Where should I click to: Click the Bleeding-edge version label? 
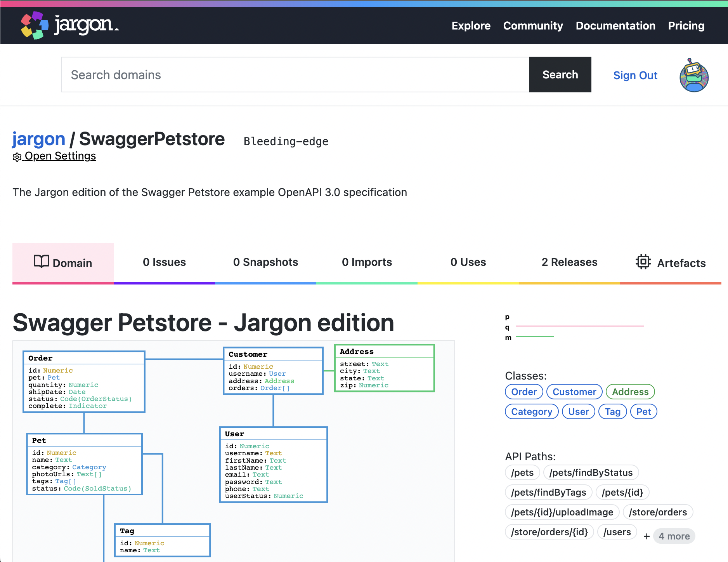coord(286,141)
